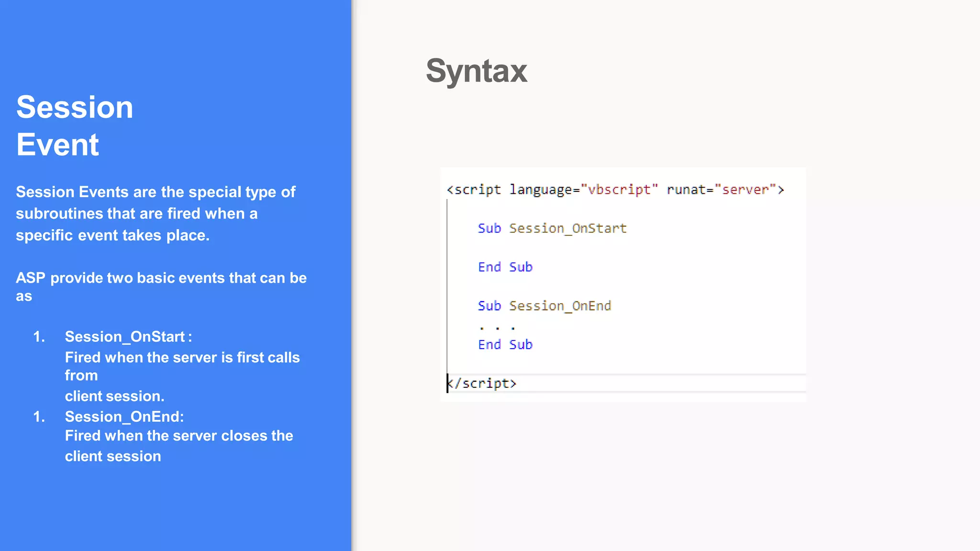
Task: Click the Session Event title
Action: (x=75, y=125)
